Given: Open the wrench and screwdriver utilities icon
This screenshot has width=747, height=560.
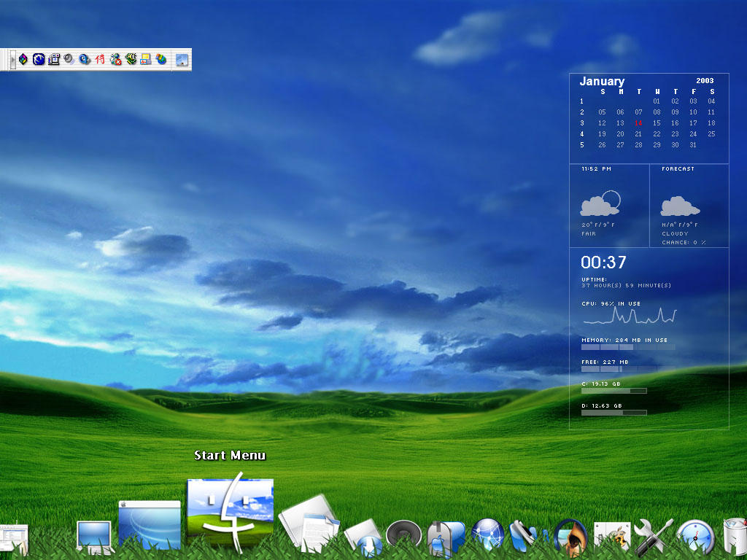Looking at the screenshot, I should point(653,537).
